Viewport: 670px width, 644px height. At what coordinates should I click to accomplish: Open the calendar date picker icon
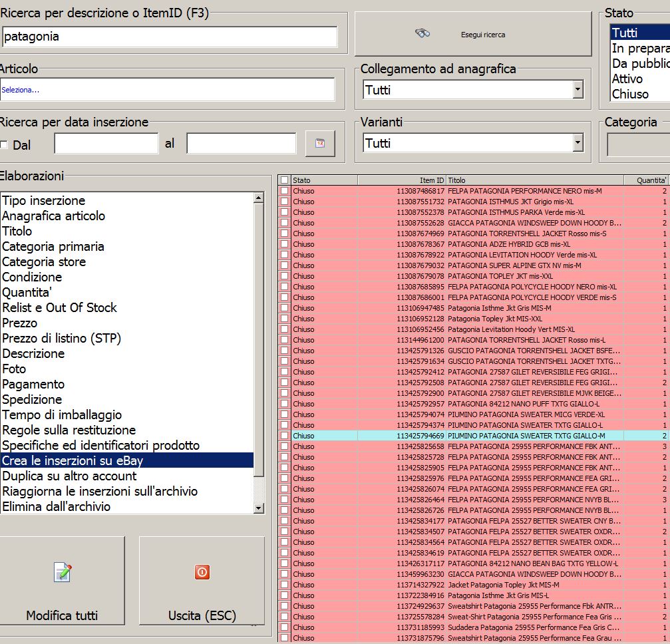tap(320, 143)
